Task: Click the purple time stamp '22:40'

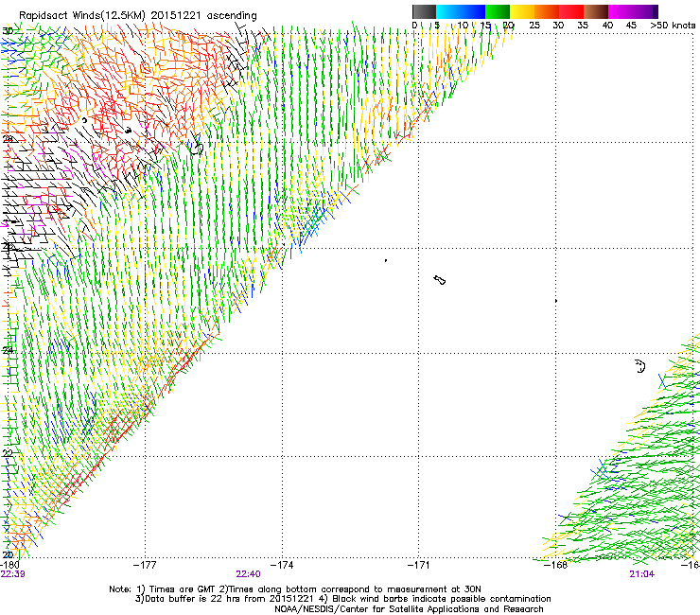Action: [x=248, y=574]
